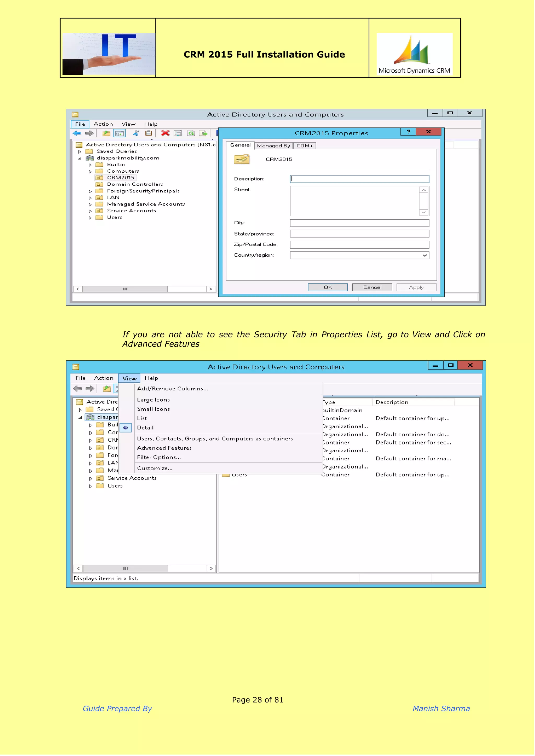
Task: Click the City input field
Action: pyautogui.click(x=360, y=223)
